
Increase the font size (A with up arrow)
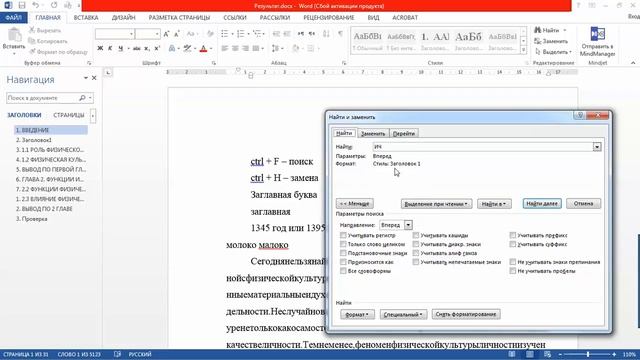click(166, 34)
